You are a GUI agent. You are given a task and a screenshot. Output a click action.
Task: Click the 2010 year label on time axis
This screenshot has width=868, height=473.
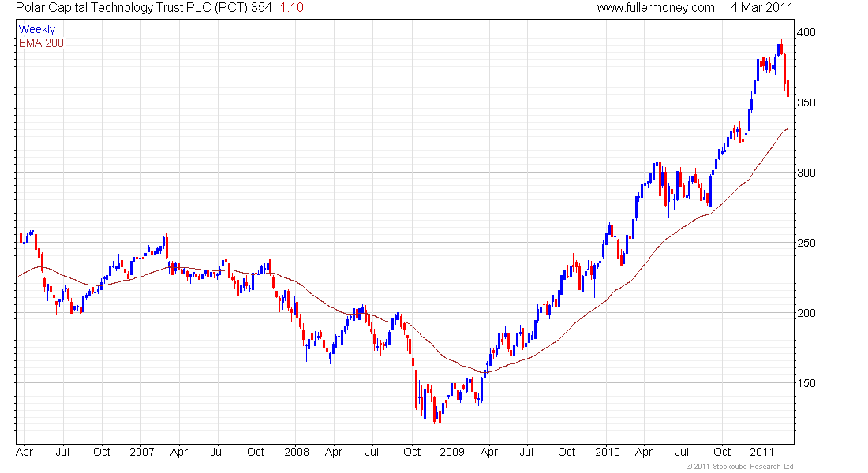(608, 452)
